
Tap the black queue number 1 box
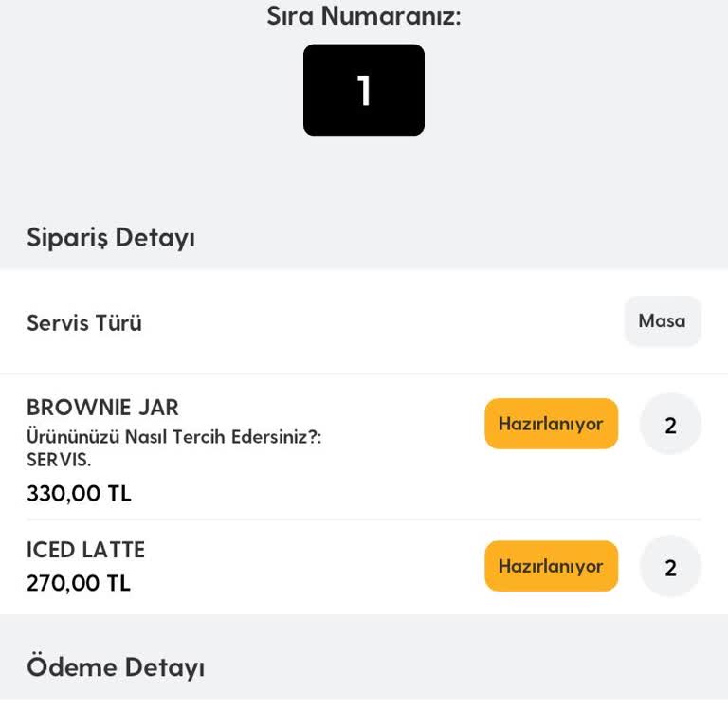coord(364,90)
